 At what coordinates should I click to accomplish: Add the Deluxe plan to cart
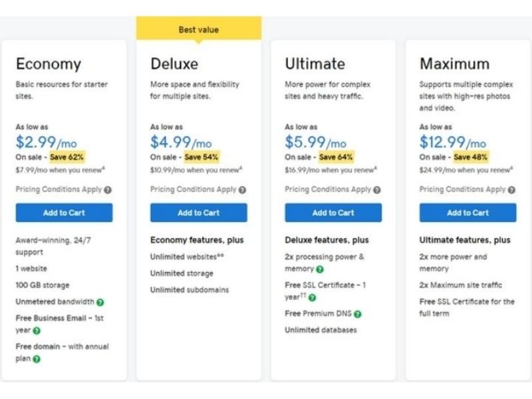(x=199, y=213)
